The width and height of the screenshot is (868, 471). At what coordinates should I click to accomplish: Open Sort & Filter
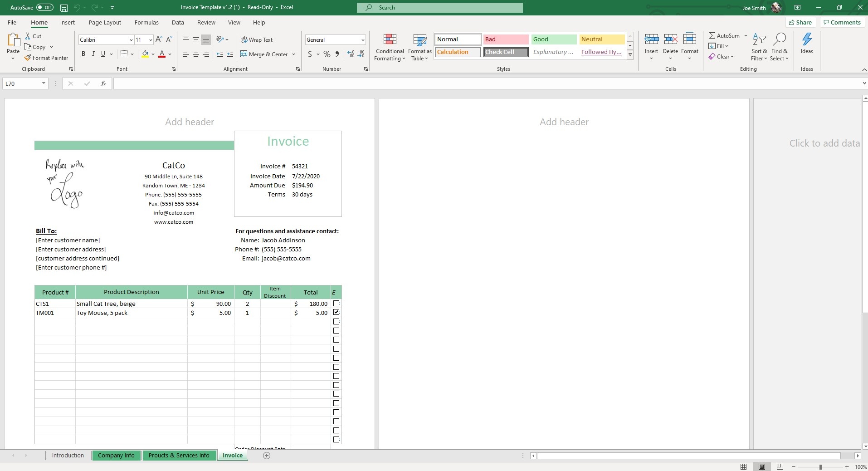[759, 47]
